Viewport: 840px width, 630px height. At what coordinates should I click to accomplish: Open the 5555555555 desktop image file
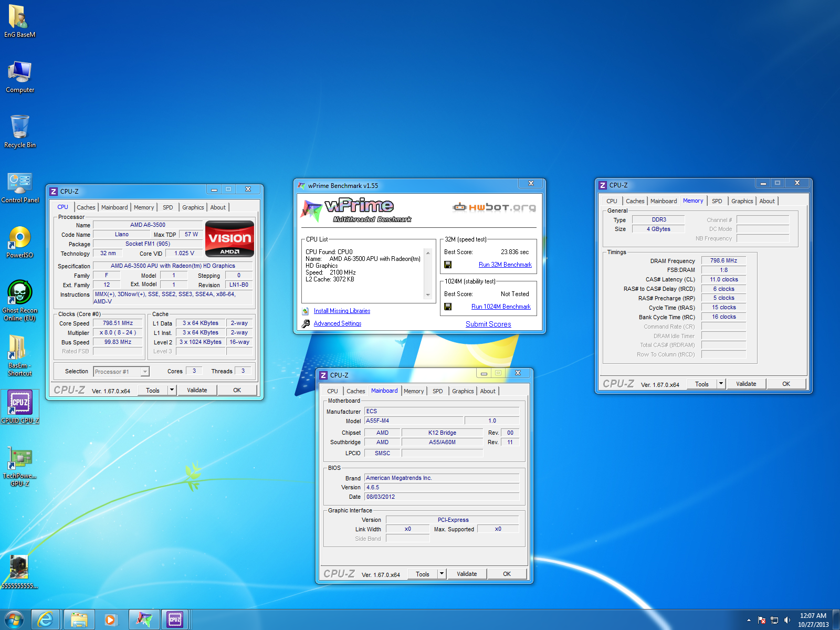pos(19,572)
